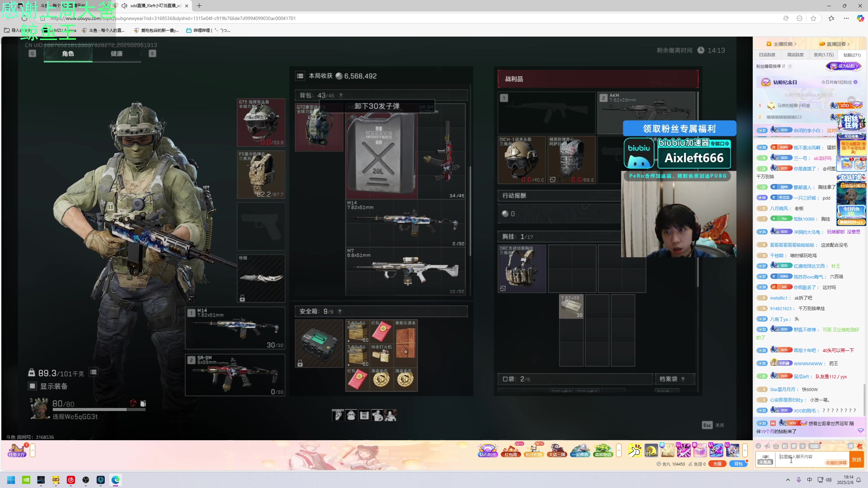
Task: Switch to 贵宾(1.7万) tab
Action: pos(824,55)
